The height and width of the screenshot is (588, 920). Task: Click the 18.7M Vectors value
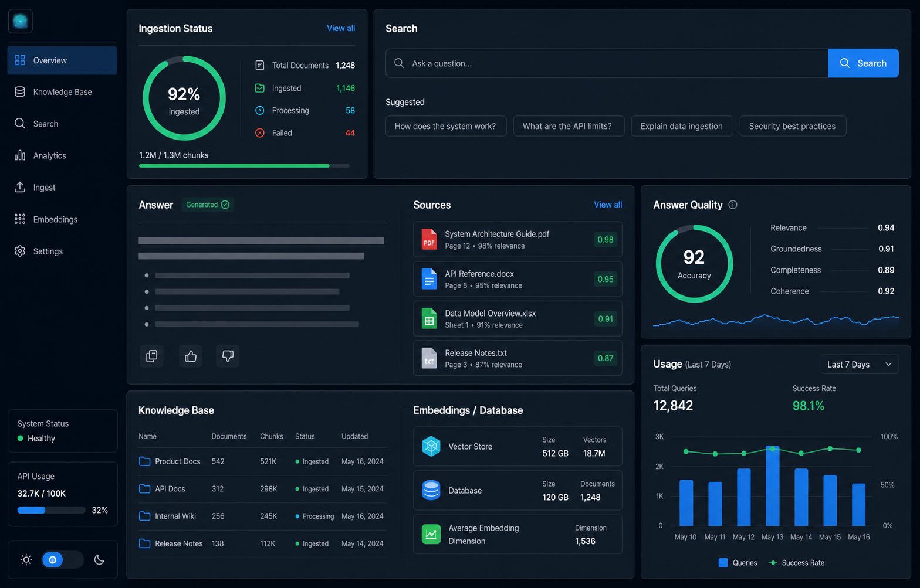[594, 454]
